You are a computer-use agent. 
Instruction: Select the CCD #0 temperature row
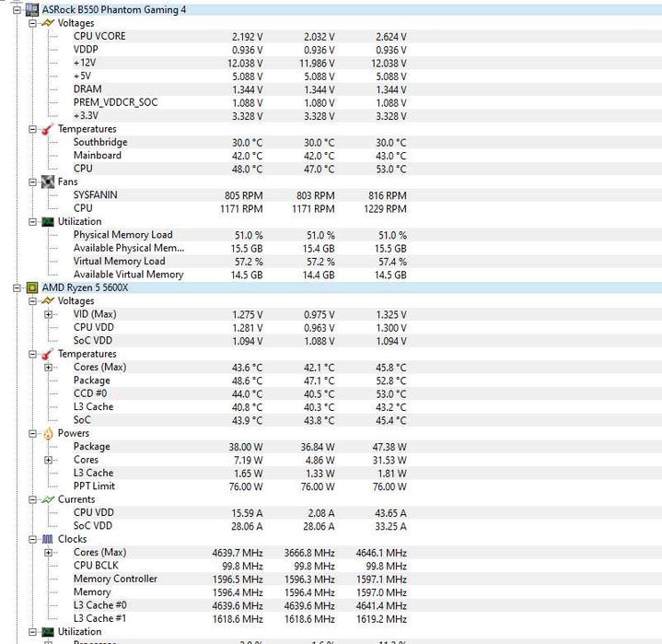point(239,393)
